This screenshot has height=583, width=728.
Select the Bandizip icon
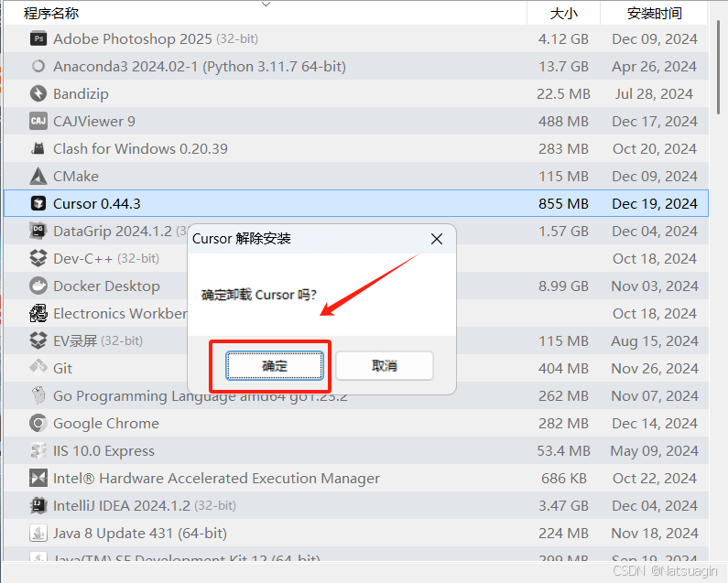38,93
